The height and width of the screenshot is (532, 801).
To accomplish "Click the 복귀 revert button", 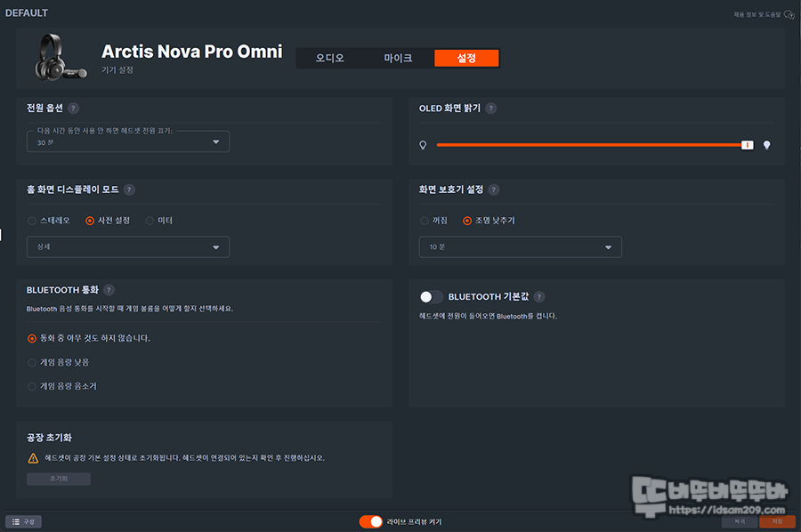I will click(740, 521).
